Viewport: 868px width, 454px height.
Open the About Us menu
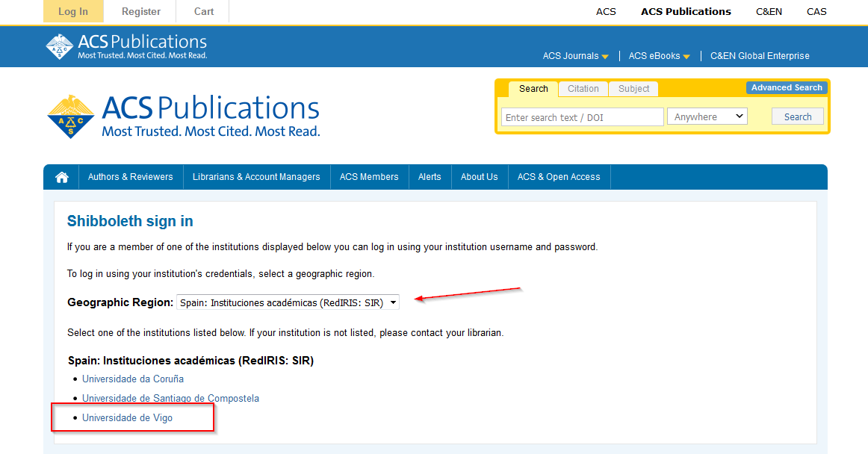click(480, 177)
